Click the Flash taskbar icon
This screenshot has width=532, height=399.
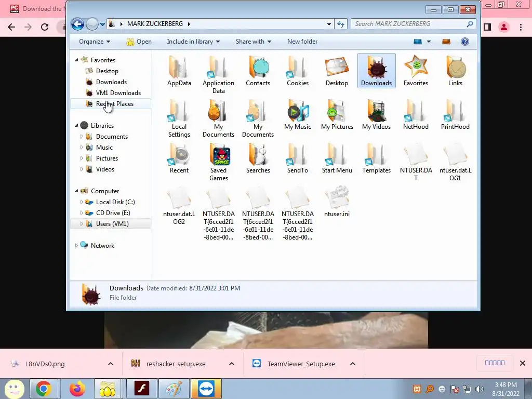point(141,389)
